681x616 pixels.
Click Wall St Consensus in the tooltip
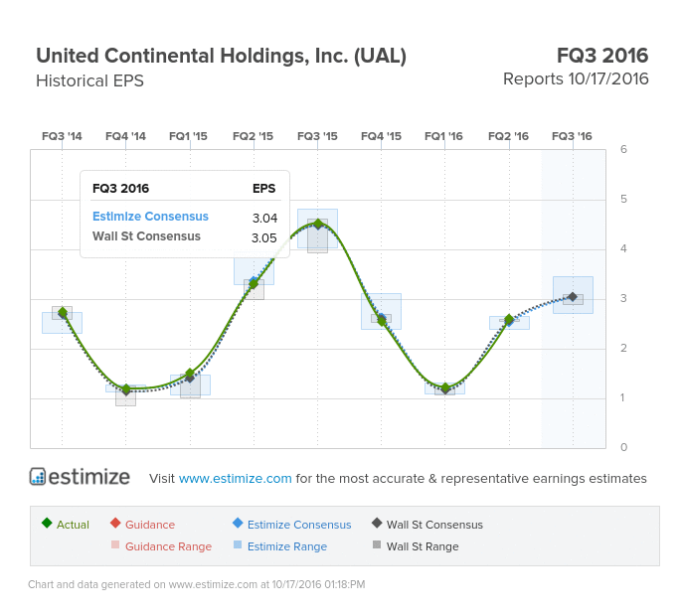pyautogui.click(x=146, y=236)
